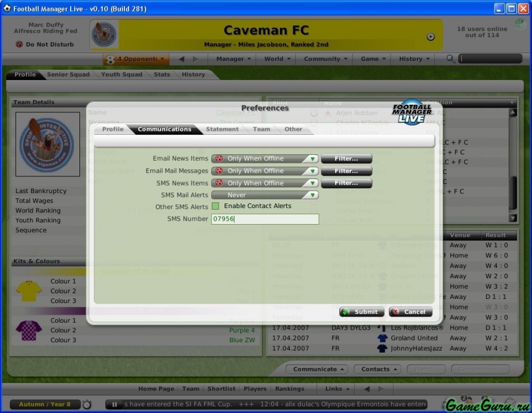Image resolution: width=532 pixels, height=413 pixels.
Task: Expand the Communicate pop-up menu
Action: 317,369
